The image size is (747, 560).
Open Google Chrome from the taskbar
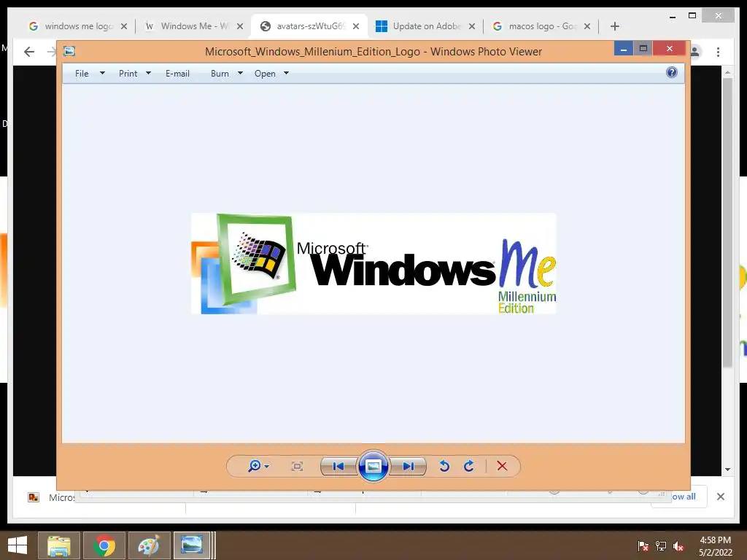click(104, 545)
